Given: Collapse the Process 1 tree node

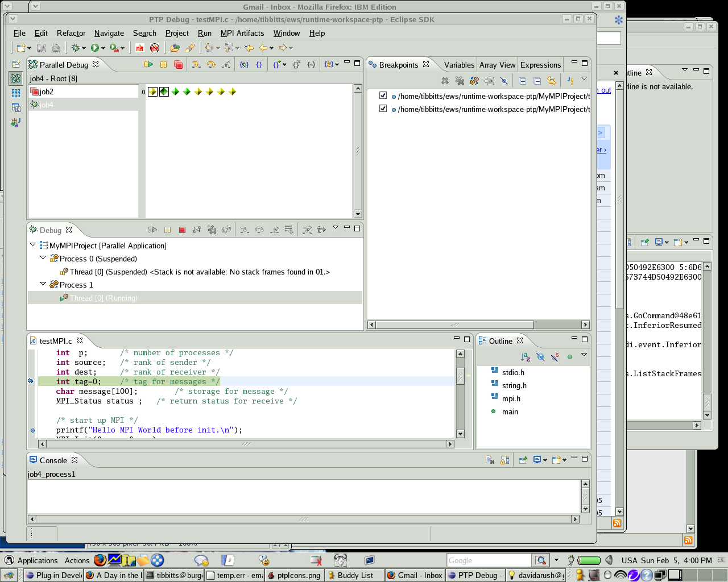Looking at the screenshot, I should tap(43, 284).
